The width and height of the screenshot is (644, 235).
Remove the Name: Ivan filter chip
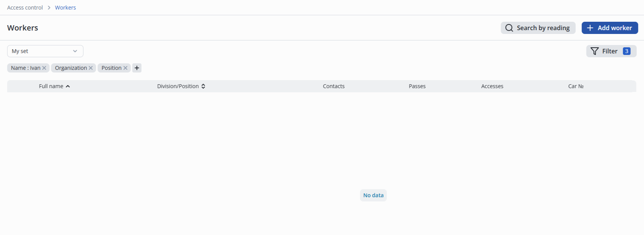(x=44, y=68)
